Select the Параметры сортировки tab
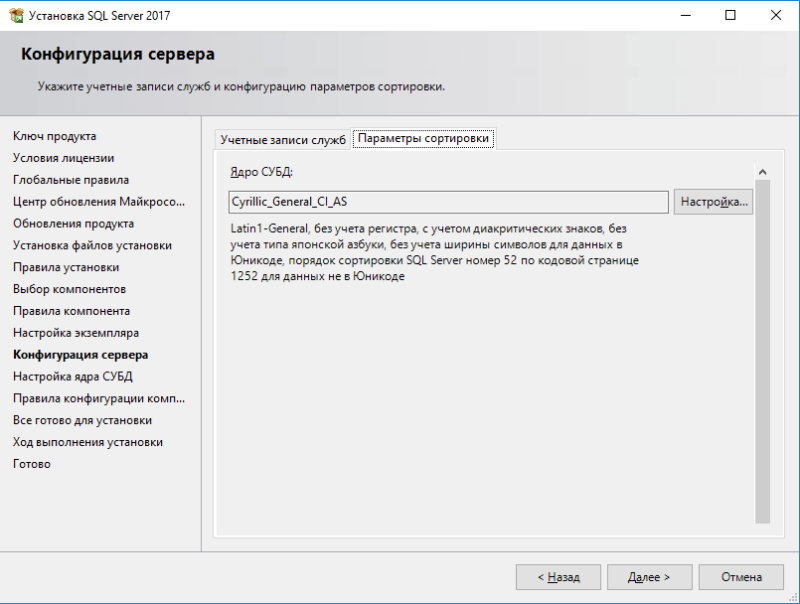 424,139
